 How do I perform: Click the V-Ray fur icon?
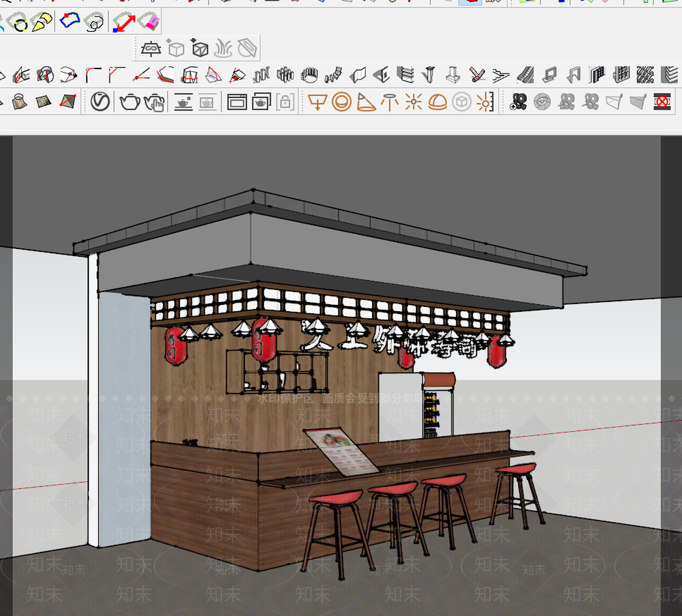point(223,48)
